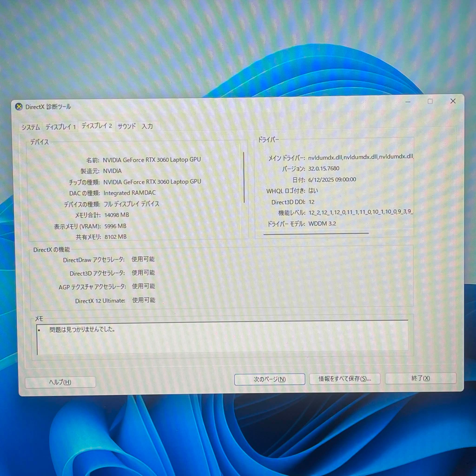The height and width of the screenshot is (476, 476).
Task: Click the ヘルプ(H) button
Action: tap(60, 382)
